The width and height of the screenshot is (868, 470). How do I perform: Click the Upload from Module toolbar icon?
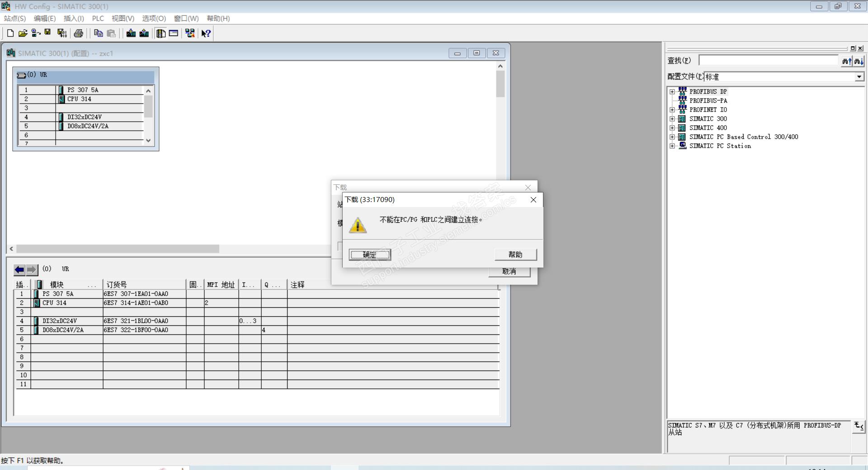coord(144,33)
